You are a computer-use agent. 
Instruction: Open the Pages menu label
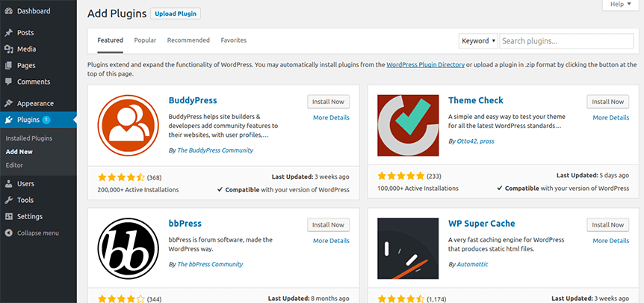[26, 65]
